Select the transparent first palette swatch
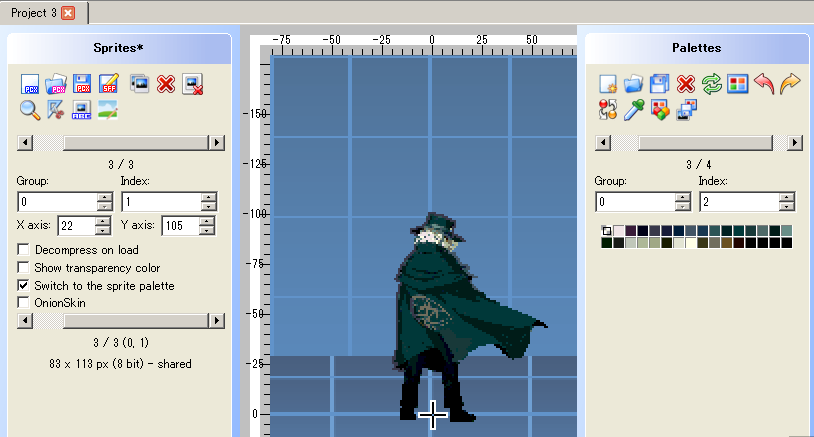 coord(607,230)
